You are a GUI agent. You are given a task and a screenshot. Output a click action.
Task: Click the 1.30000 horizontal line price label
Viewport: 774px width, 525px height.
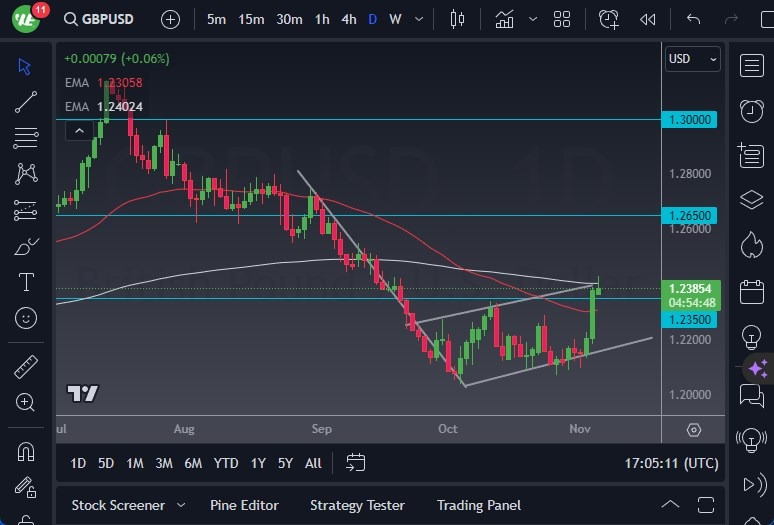694,119
